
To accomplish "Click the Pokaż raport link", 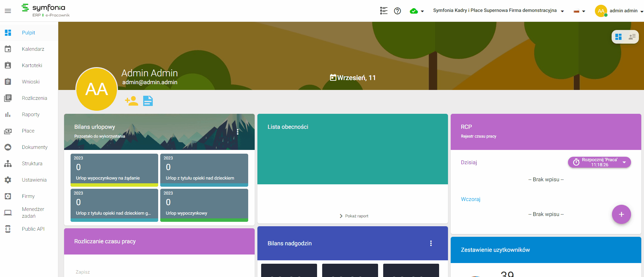I will point(354,216).
